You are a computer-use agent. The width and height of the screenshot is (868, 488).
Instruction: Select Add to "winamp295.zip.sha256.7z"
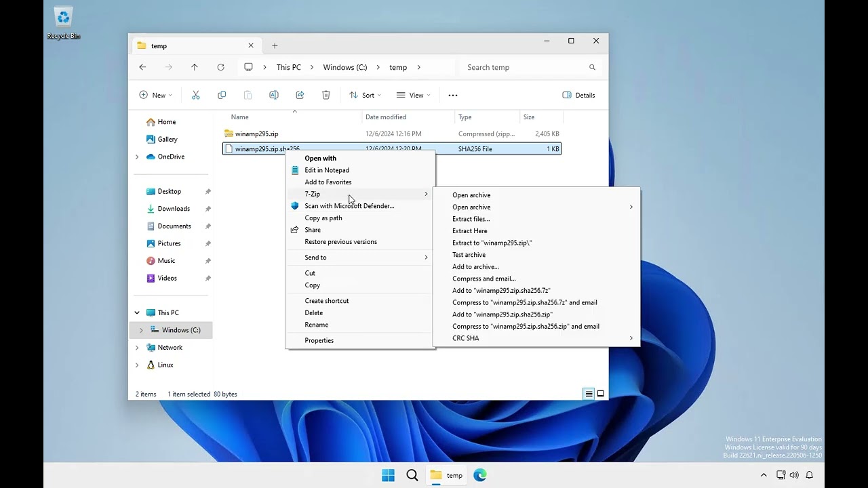(x=536, y=290)
